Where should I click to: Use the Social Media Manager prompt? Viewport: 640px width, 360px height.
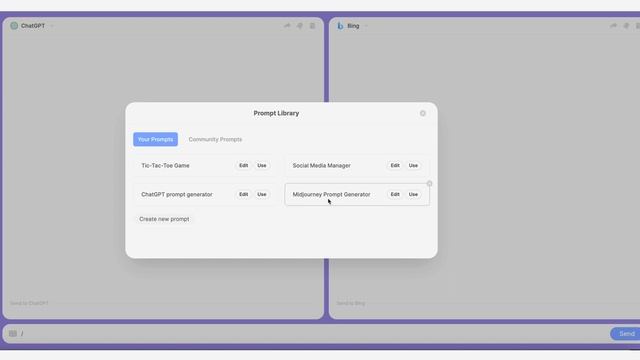pos(413,165)
